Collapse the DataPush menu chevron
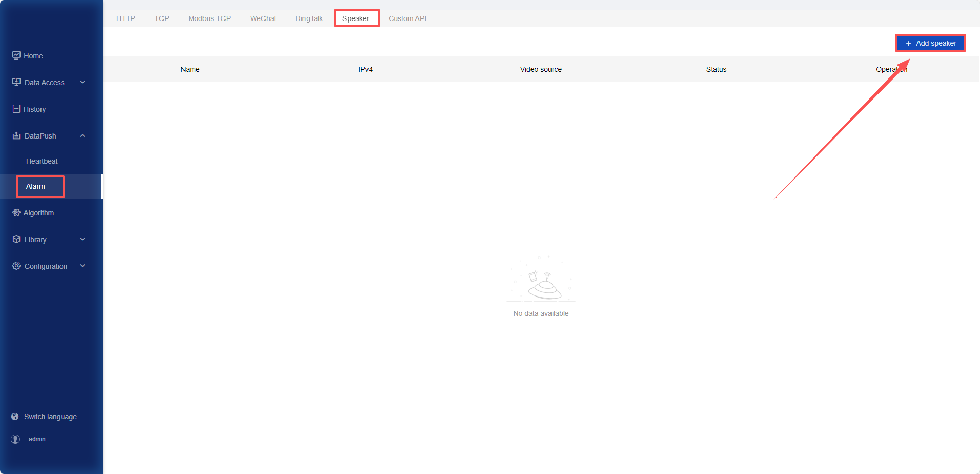This screenshot has width=980, height=474. [x=83, y=135]
